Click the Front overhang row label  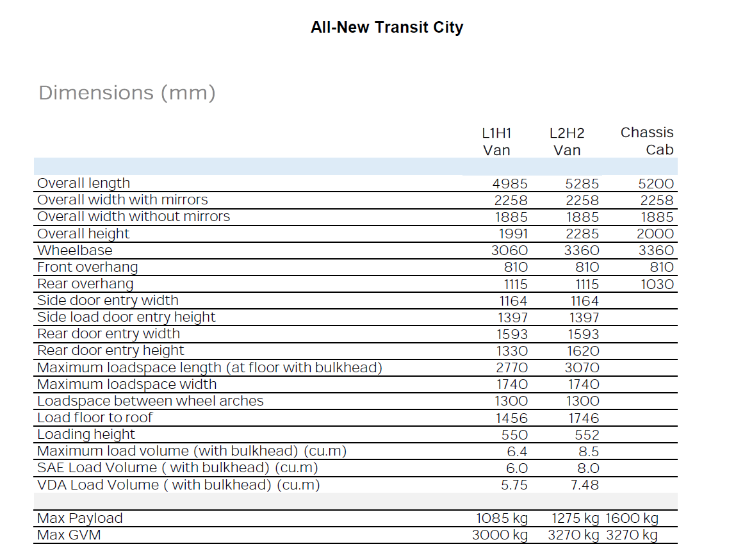(87, 267)
